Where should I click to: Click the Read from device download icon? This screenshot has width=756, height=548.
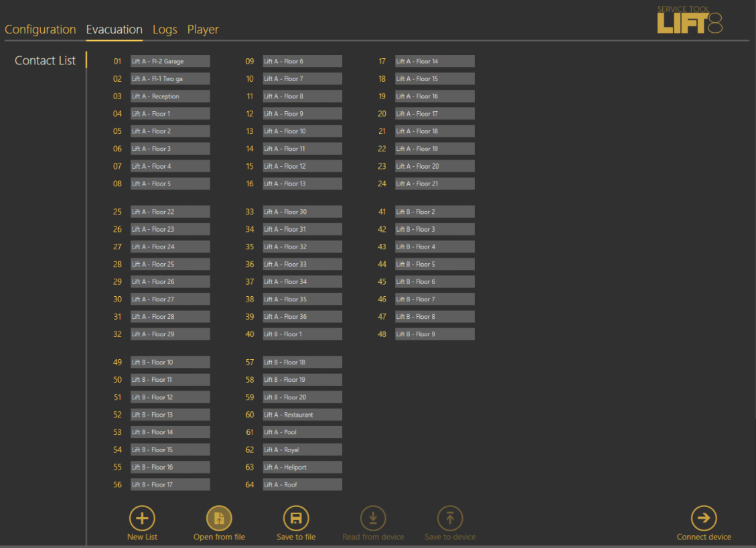coord(373,518)
